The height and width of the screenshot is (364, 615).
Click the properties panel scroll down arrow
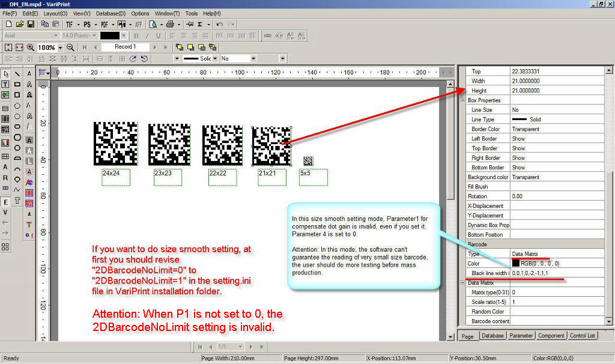click(x=609, y=321)
